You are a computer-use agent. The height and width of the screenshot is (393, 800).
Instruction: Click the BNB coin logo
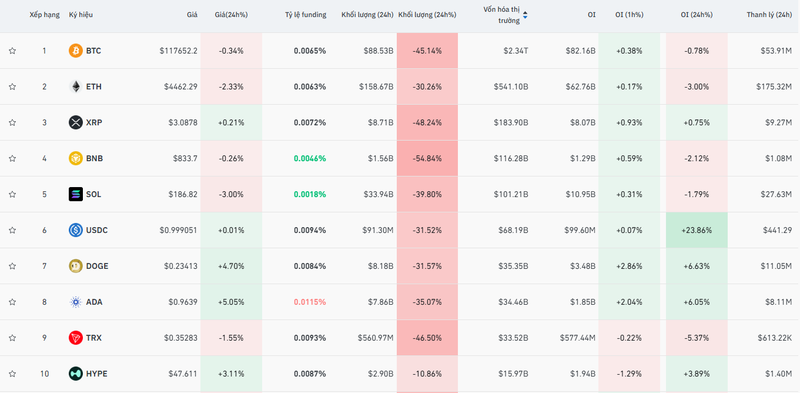click(76, 158)
